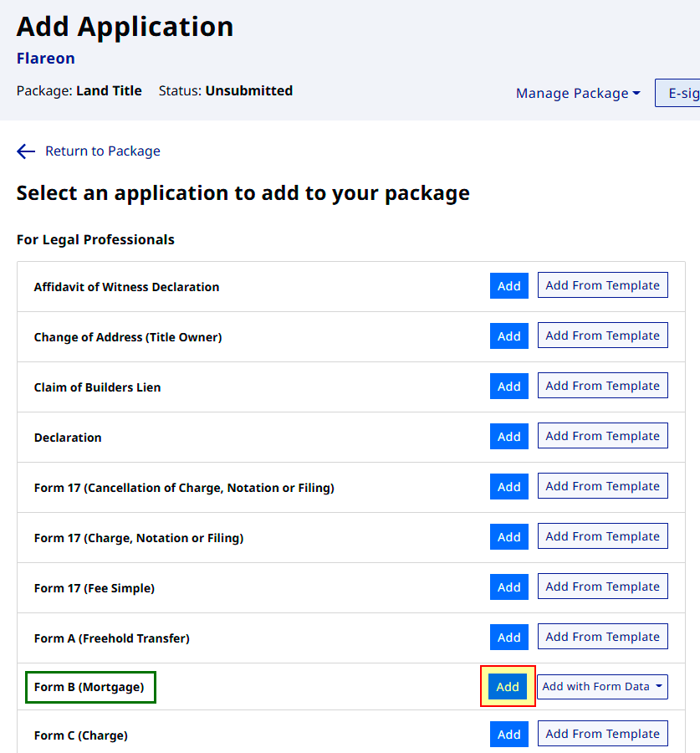Select the Status: Unsubmitted text

[226, 90]
